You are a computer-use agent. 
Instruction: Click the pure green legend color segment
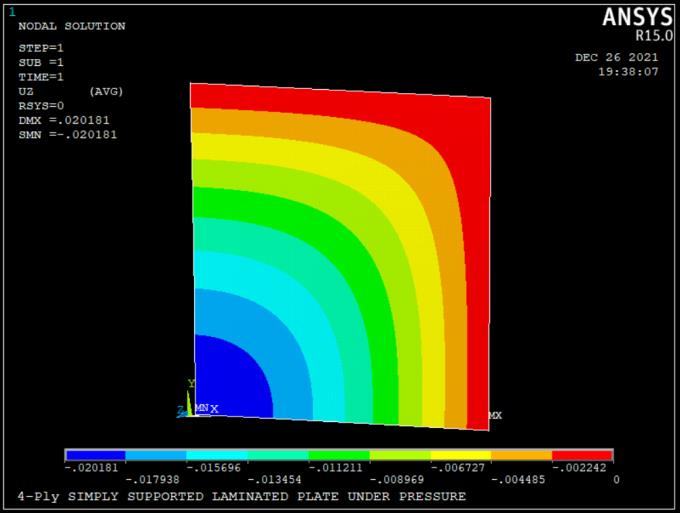pyautogui.click(x=339, y=455)
